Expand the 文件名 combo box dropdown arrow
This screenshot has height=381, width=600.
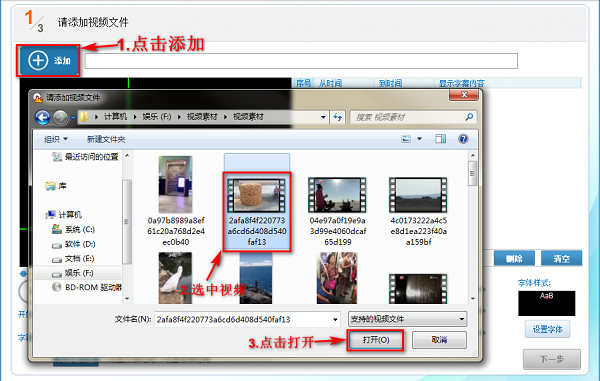pyautogui.click(x=335, y=319)
